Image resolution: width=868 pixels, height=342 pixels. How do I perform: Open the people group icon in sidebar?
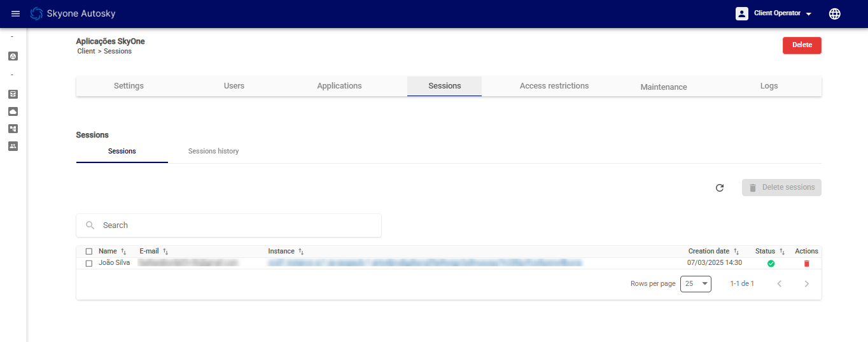(x=13, y=146)
